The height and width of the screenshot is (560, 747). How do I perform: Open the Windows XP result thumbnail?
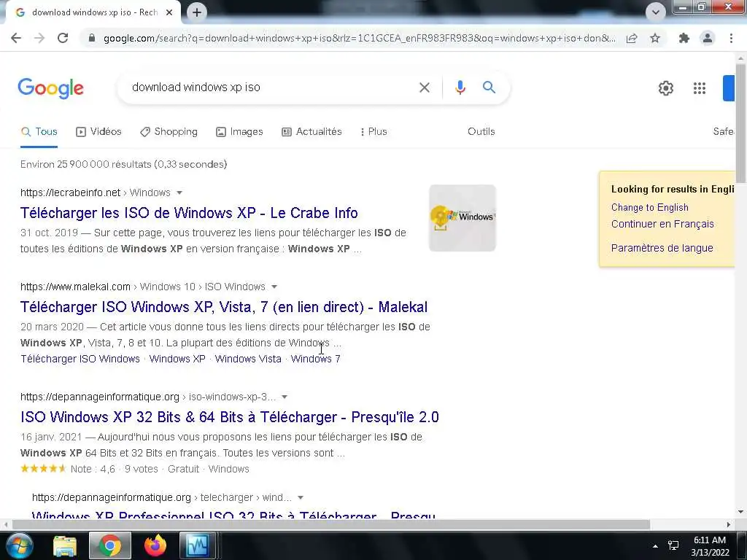(x=462, y=217)
